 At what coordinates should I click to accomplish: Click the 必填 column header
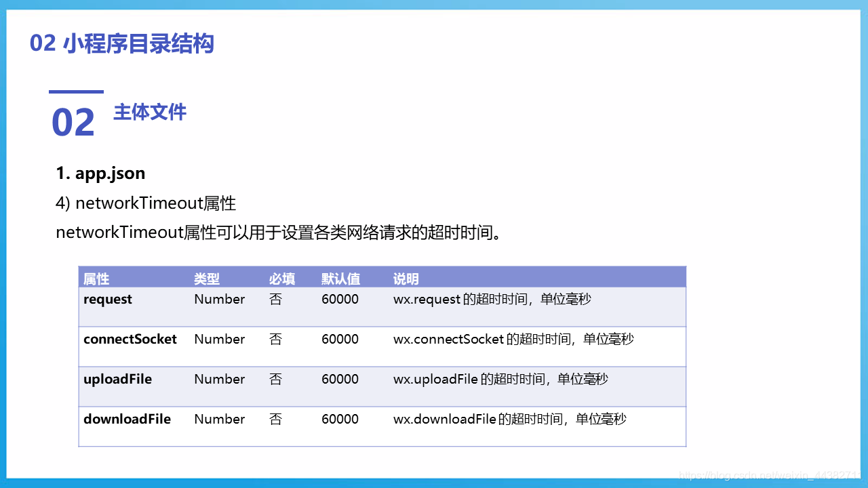pyautogui.click(x=282, y=279)
